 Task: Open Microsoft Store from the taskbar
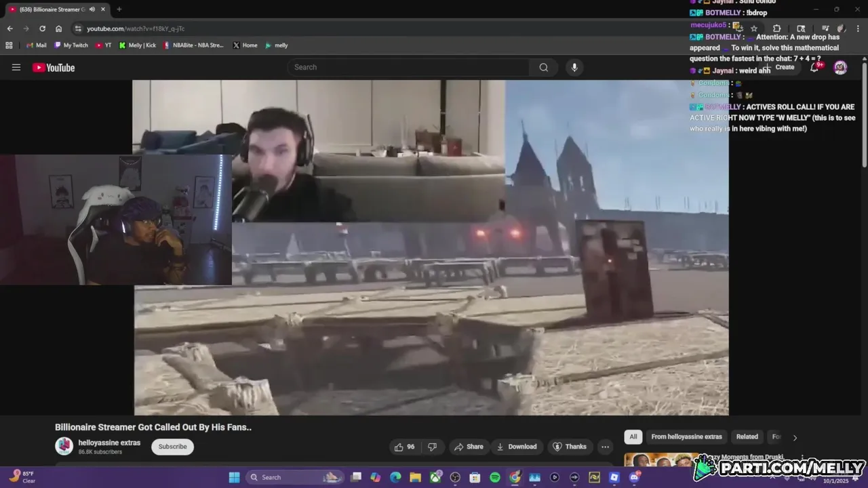pos(475,477)
